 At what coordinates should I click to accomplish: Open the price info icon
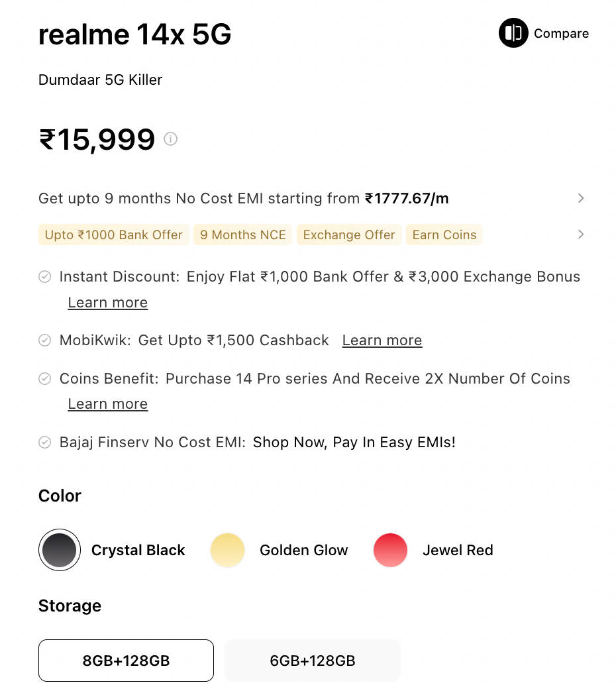[171, 139]
